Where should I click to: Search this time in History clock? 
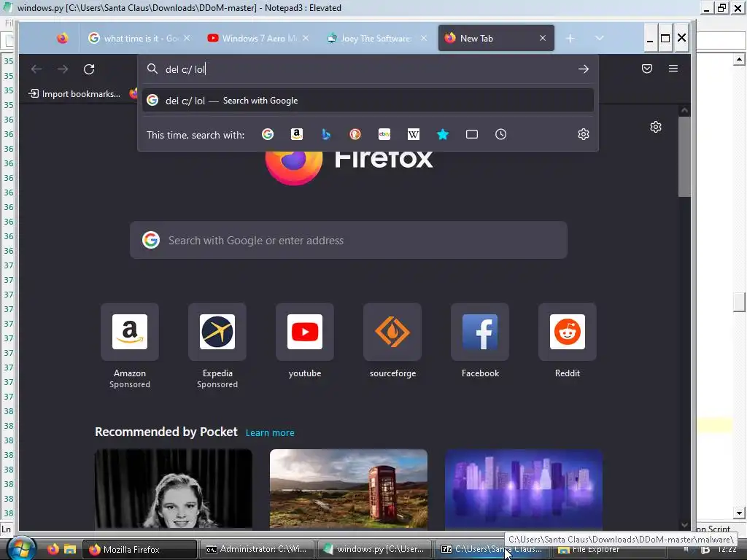[500, 135]
